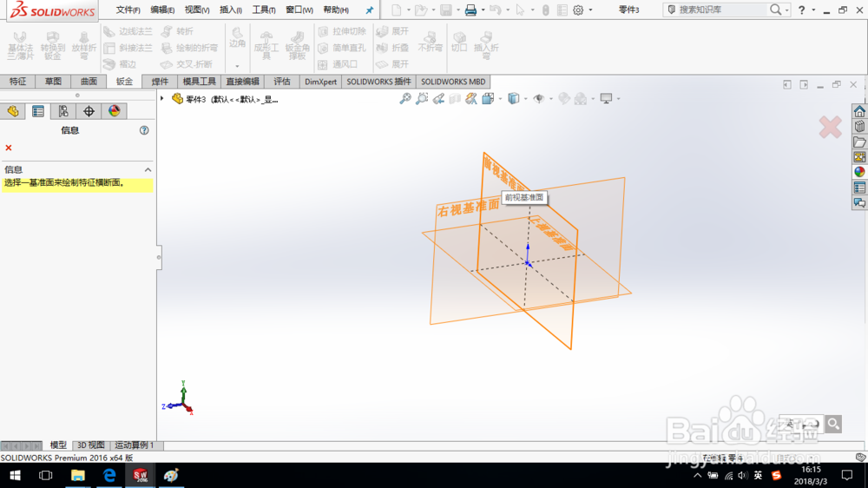Screen dimensions: 868x488
Task: Switch to the DimXpert tab
Action: [x=320, y=82]
